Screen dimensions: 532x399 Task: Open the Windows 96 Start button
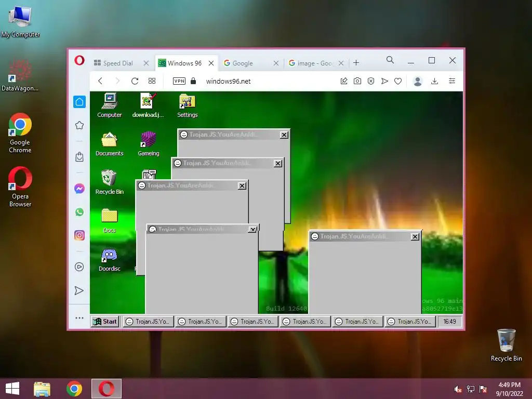105,321
